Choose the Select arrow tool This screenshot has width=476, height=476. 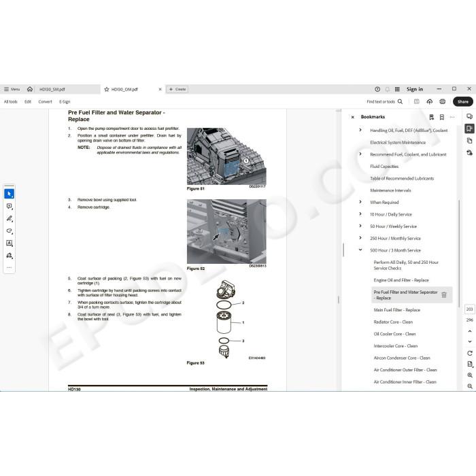click(9, 194)
